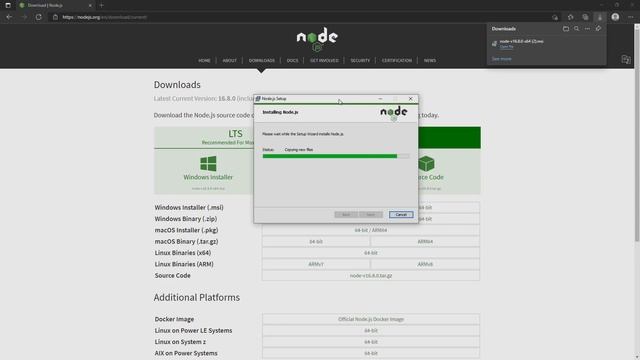Minimize the Node.js Setup dialog

[380, 99]
